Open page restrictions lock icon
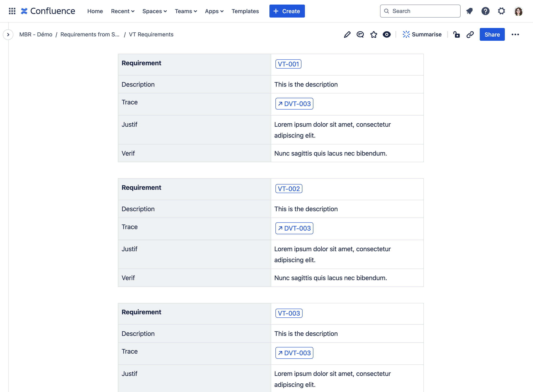This screenshot has height=392, width=533. click(x=456, y=35)
